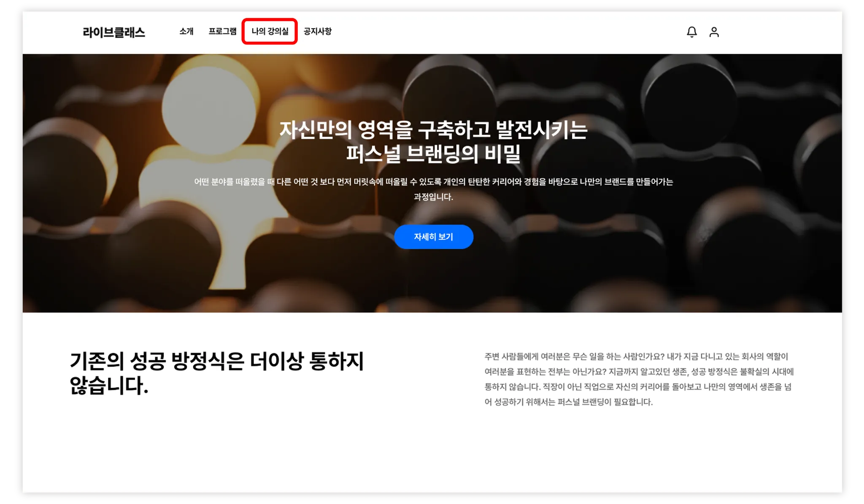Viewport: 864px width, 504px height.
Task: Open the 소개 menu item
Action: [186, 31]
